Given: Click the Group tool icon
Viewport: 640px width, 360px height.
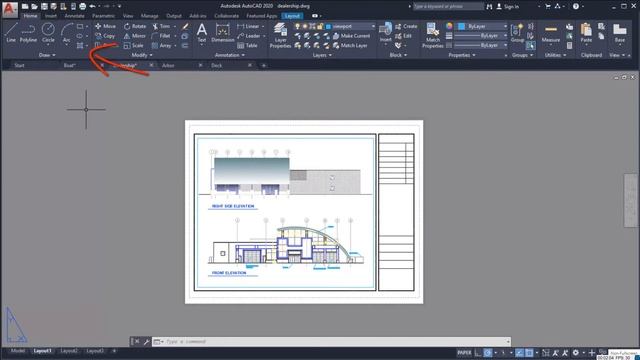Looking at the screenshot, I should (517, 33).
